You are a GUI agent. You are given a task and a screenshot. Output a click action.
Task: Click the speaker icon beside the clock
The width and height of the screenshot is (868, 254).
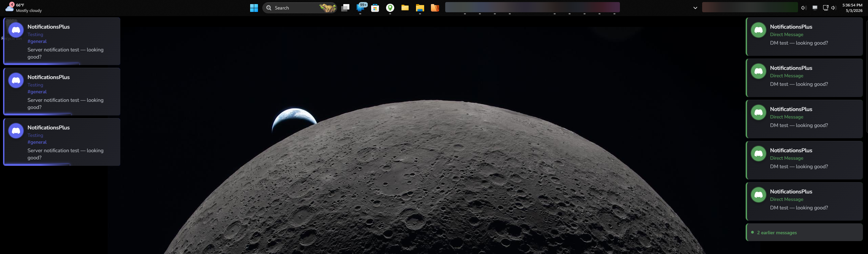pos(833,8)
